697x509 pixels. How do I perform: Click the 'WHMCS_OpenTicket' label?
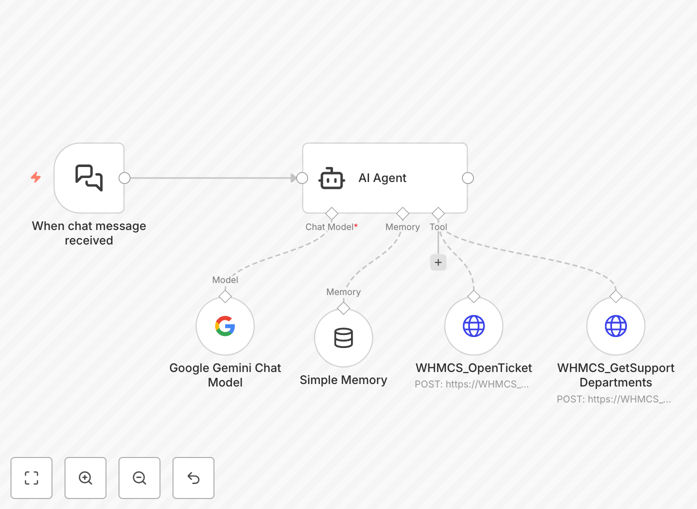(473, 368)
